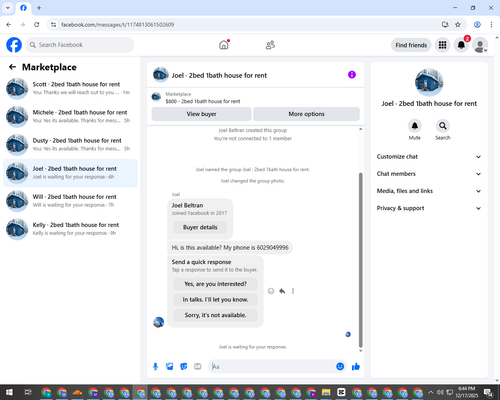Viewport: 500px width, 400px height.
Task: Click the Find friends button
Action: pyautogui.click(x=411, y=45)
